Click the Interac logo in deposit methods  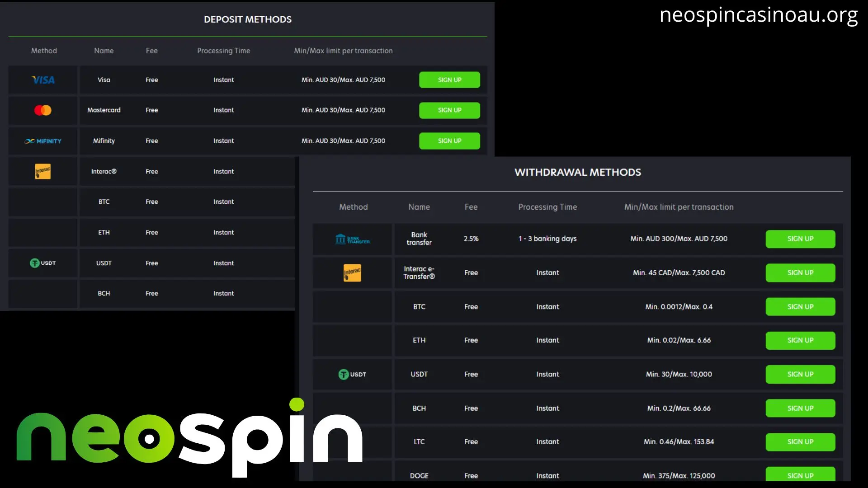click(43, 171)
